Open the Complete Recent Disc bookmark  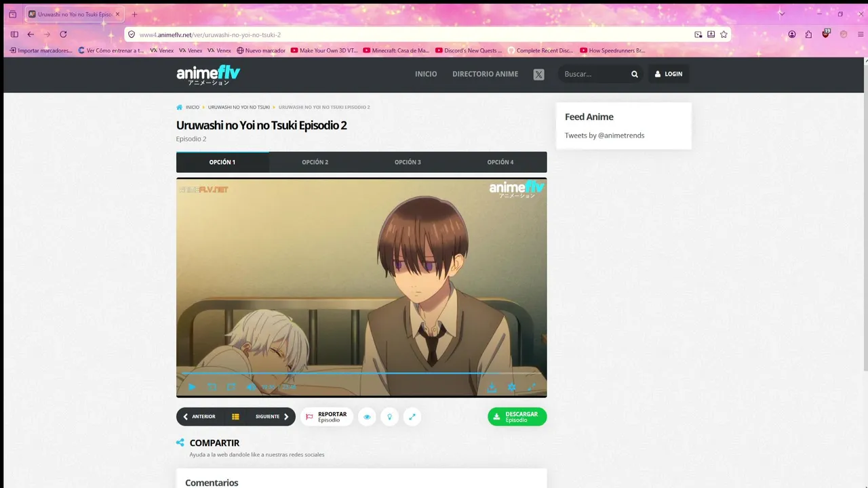541,51
